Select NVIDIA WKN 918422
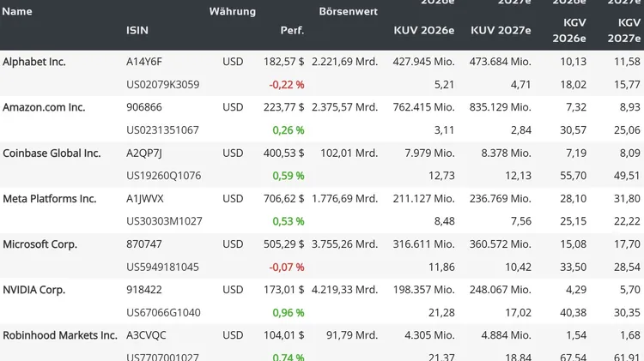Image resolution: width=644 pixels, height=361 pixels. pyautogui.click(x=144, y=290)
